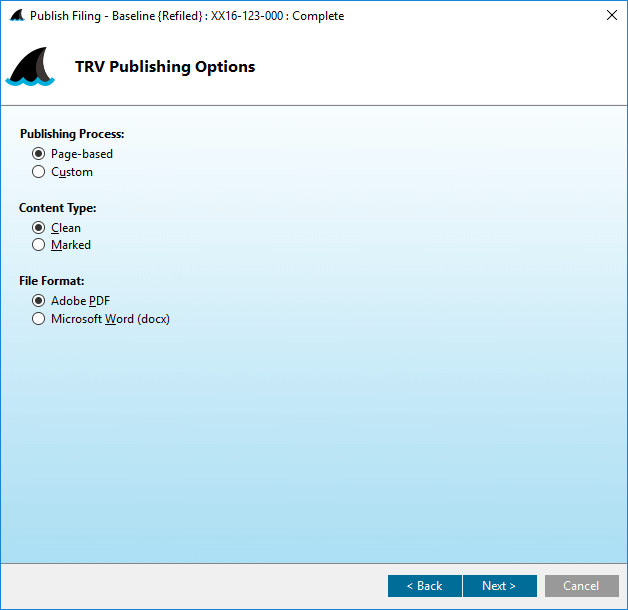This screenshot has height=610, width=628.
Task: Close the Publish Filing dialog window
Action: [612, 16]
